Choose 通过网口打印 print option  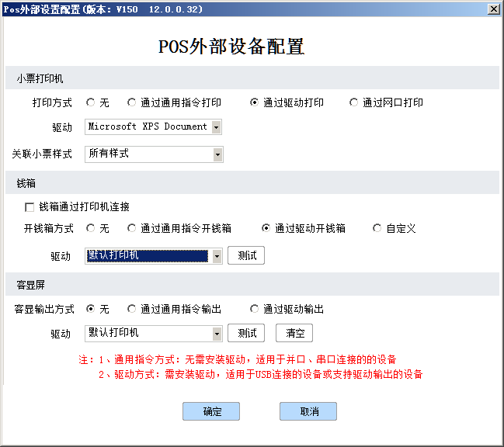pos(354,102)
